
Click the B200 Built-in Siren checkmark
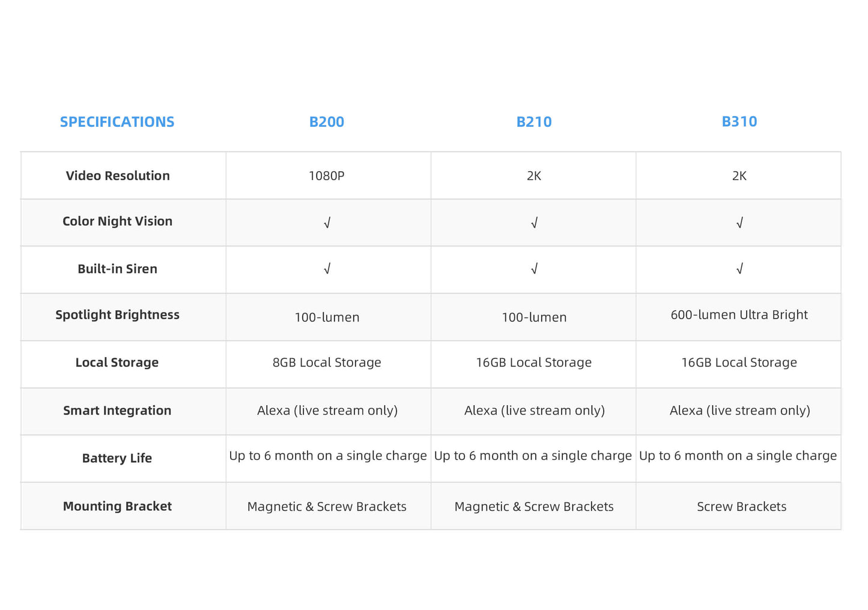point(327,269)
